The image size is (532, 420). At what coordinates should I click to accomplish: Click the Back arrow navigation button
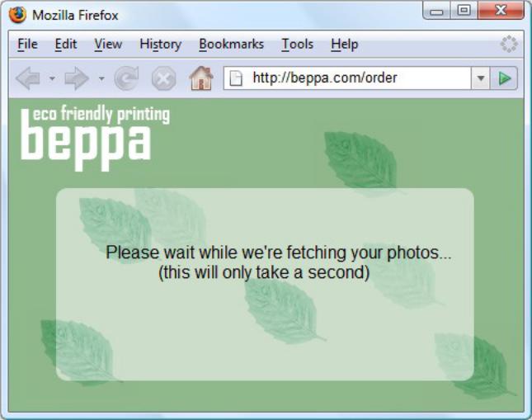(28, 78)
